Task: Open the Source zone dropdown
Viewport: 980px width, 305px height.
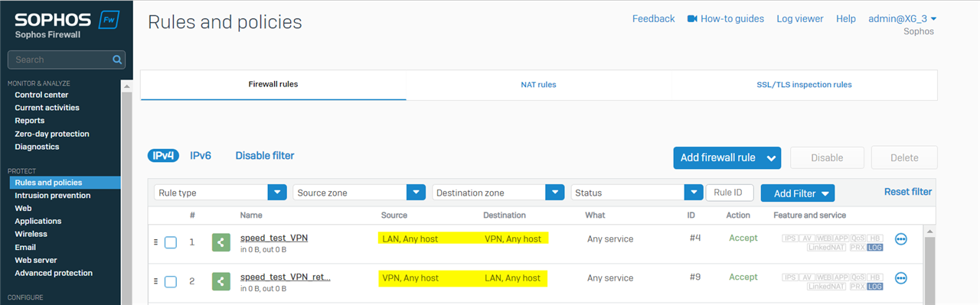Action: point(359,193)
